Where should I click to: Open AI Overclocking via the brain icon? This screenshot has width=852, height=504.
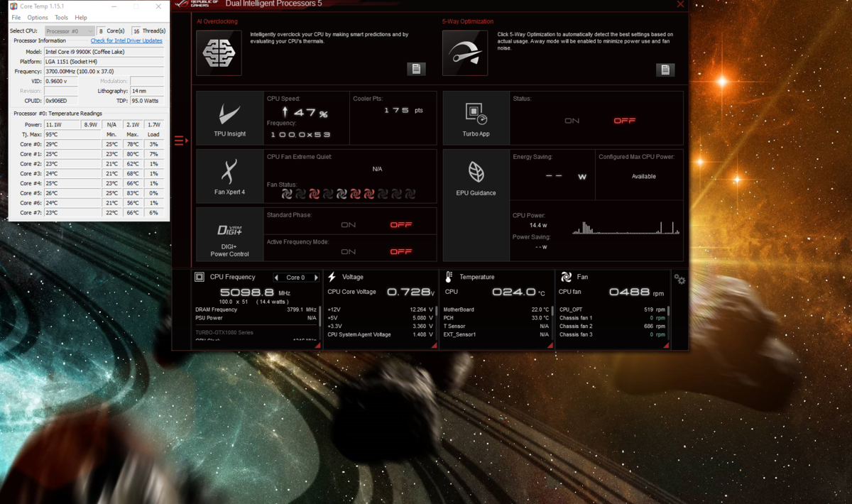coord(219,53)
